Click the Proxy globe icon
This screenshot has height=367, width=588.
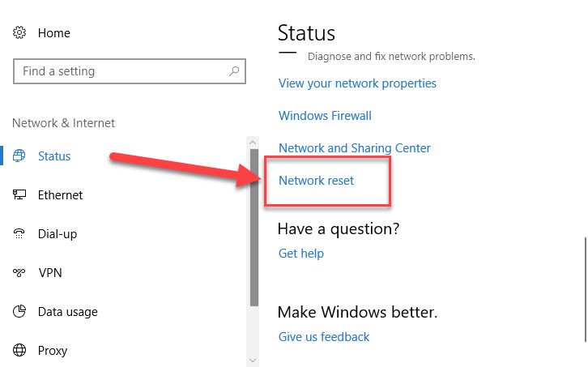(x=19, y=350)
